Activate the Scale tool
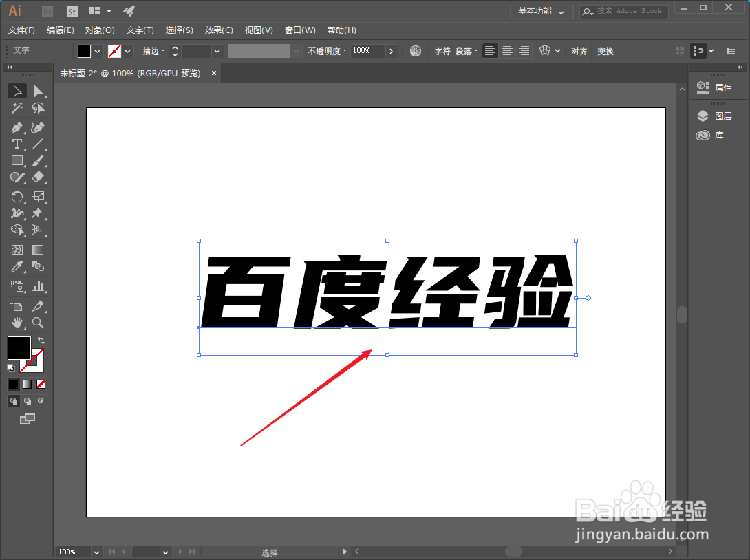Screen dimensions: 750x560 [38, 197]
